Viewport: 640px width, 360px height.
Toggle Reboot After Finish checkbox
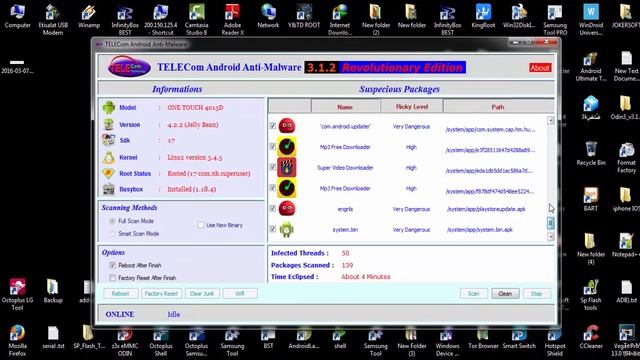pos(113,265)
